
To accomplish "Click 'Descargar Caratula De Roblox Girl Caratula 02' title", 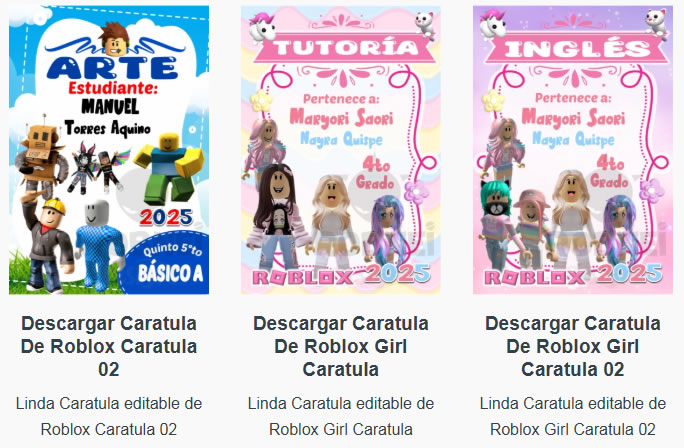I will 573,346.
